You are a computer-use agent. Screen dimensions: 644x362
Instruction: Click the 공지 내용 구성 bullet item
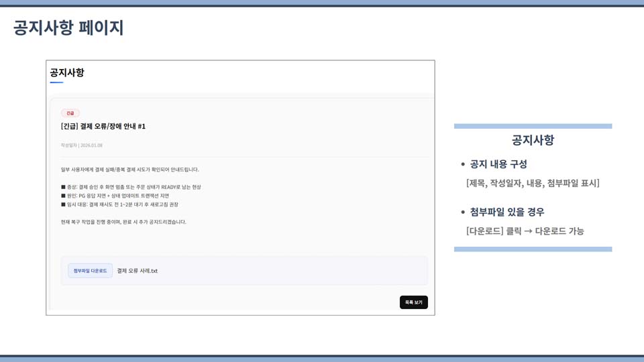498,164
